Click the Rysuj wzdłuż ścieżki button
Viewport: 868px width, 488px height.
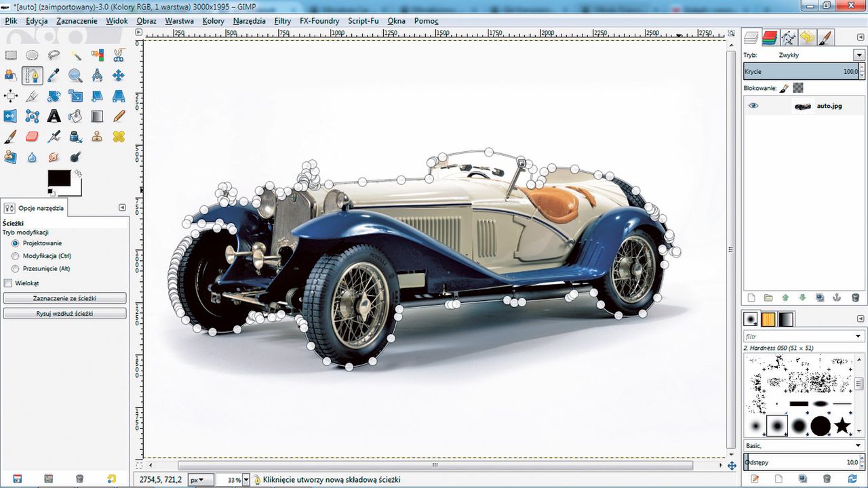(x=64, y=314)
